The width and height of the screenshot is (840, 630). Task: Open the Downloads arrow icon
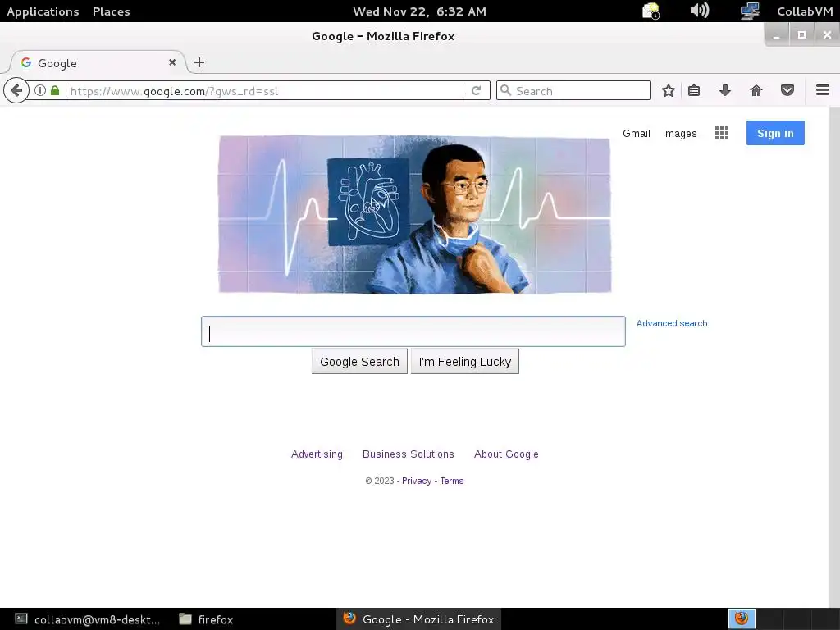(x=725, y=90)
